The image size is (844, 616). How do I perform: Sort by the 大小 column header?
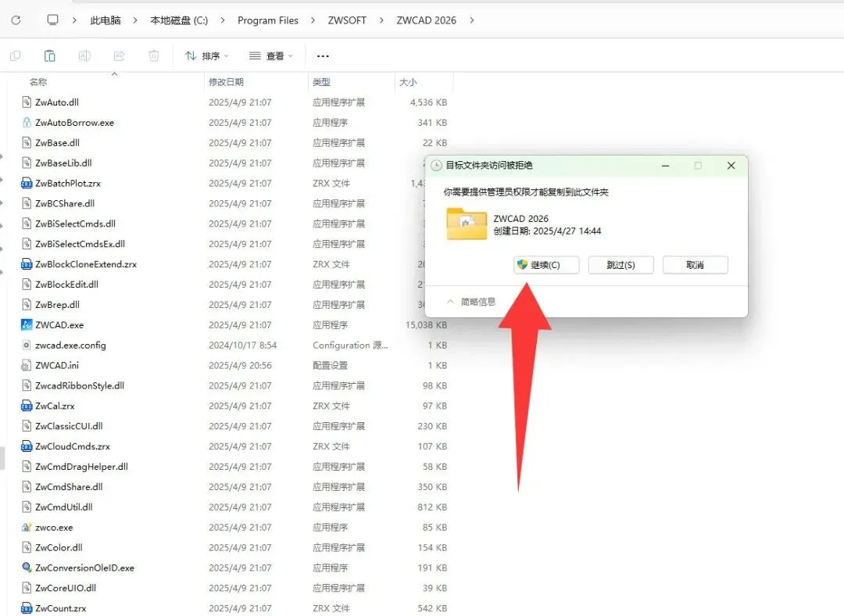pyautogui.click(x=408, y=82)
